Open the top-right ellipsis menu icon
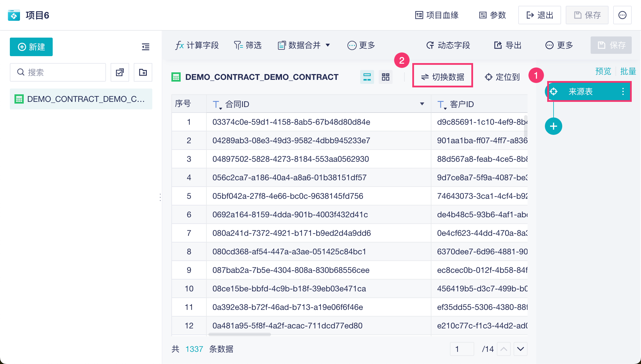 622,15
